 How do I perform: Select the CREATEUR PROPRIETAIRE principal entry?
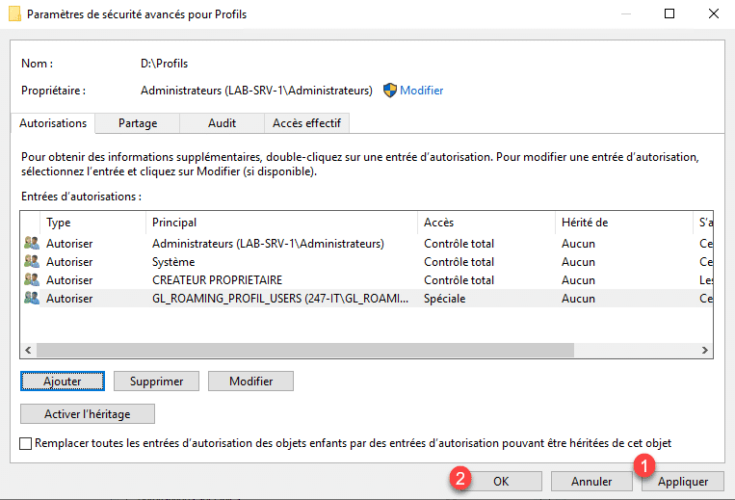point(217,280)
